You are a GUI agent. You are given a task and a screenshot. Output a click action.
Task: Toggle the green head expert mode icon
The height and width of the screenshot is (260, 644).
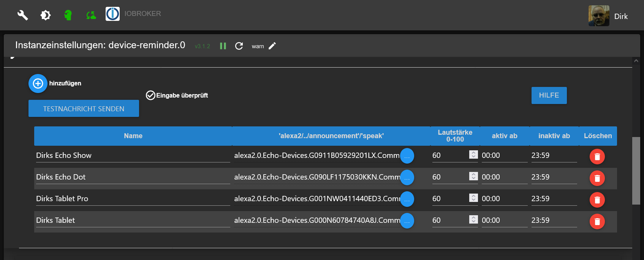68,15
